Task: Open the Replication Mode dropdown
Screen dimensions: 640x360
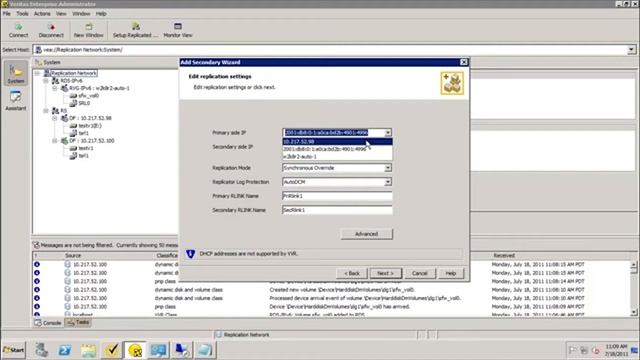Action: (x=388, y=168)
